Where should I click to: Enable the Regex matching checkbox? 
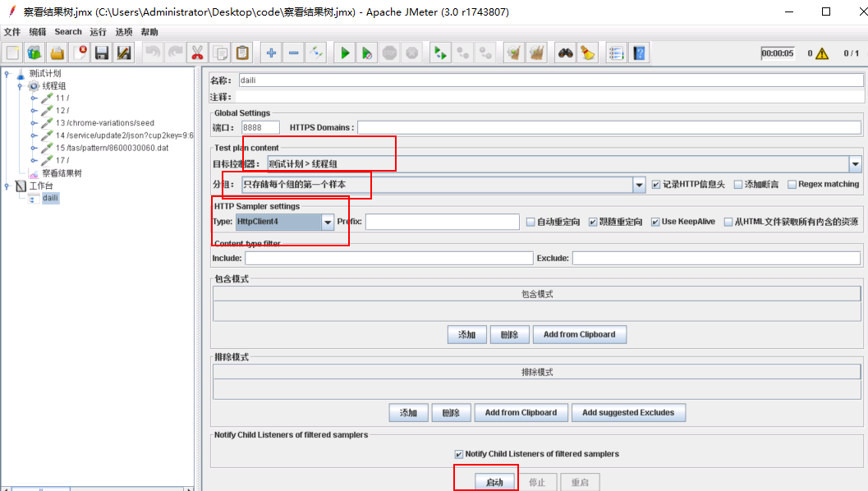click(x=792, y=185)
